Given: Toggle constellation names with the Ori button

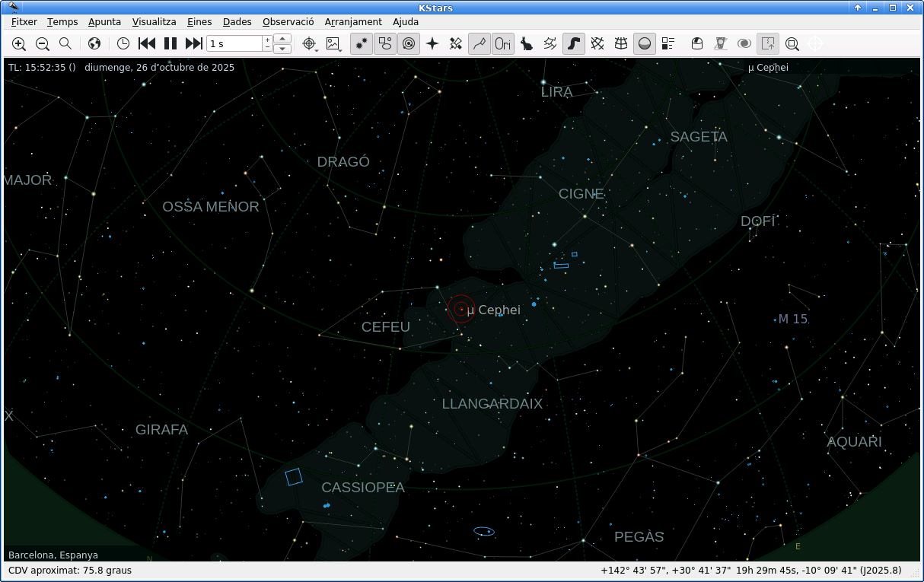Looking at the screenshot, I should click(502, 43).
